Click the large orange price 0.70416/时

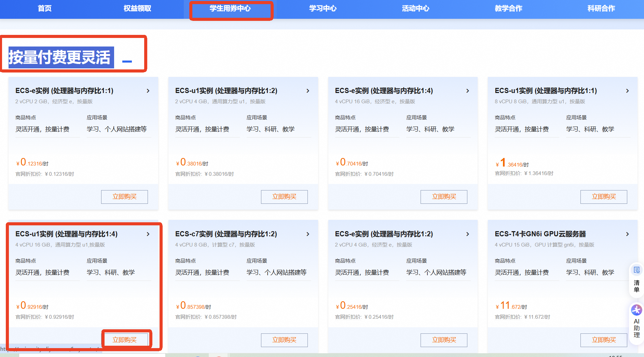(352, 162)
